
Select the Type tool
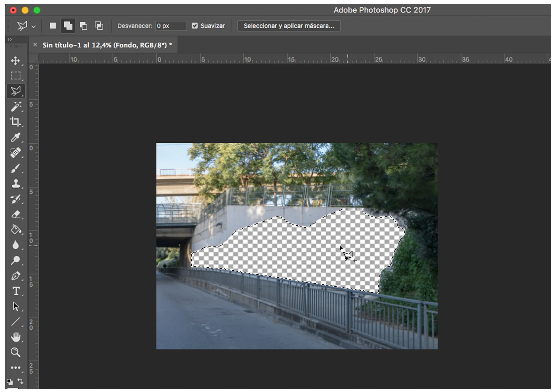(x=16, y=291)
